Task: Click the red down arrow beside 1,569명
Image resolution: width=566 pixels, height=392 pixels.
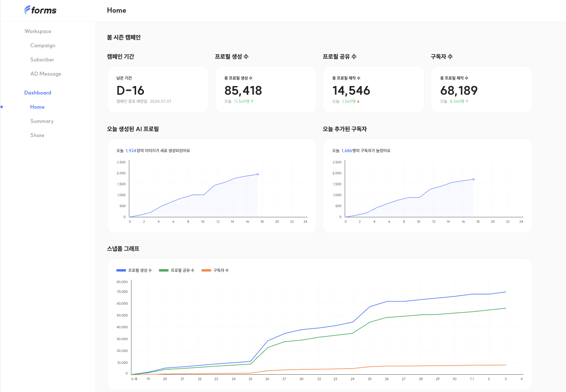Action: click(358, 101)
